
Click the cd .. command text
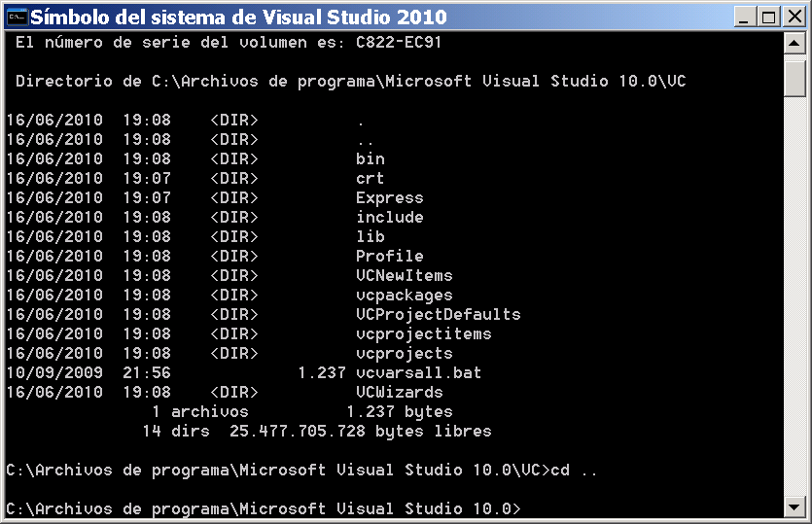tap(574, 471)
